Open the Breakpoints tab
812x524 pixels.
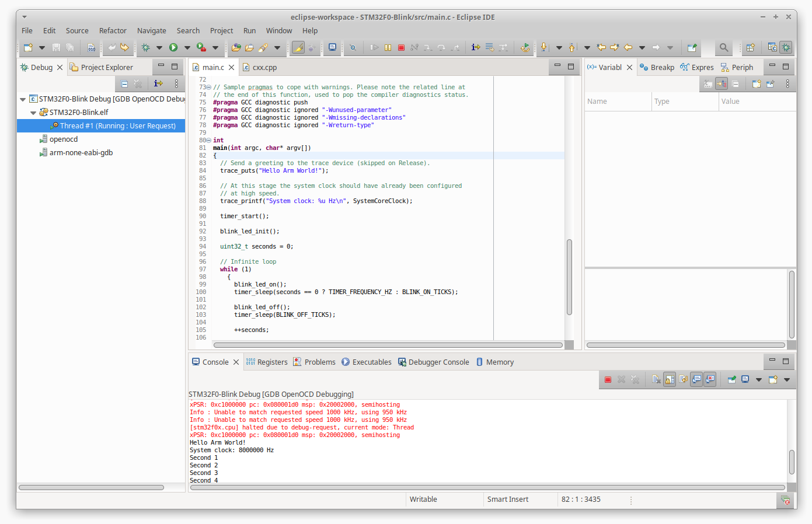(x=657, y=67)
